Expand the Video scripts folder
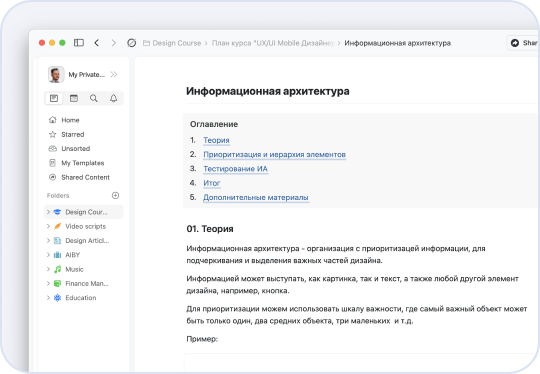 [48, 226]
